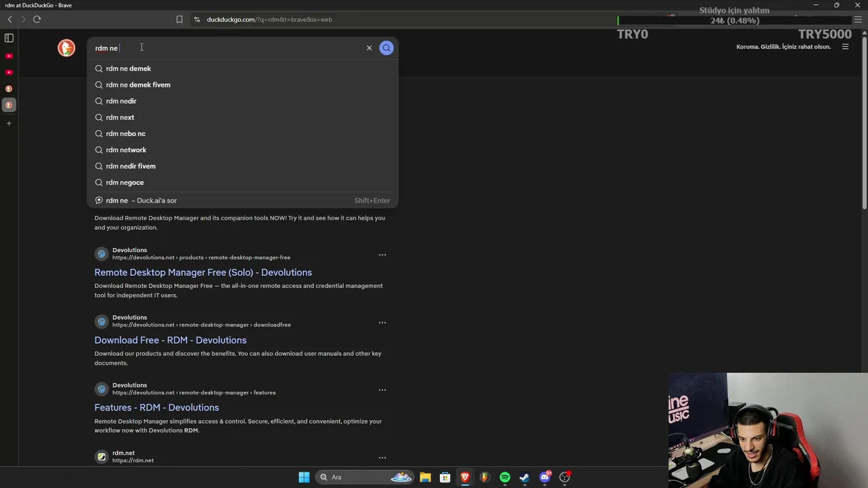
Task: Open options dots for Remote Desktop Manager Free result
Action: click(x=382, y=255)
